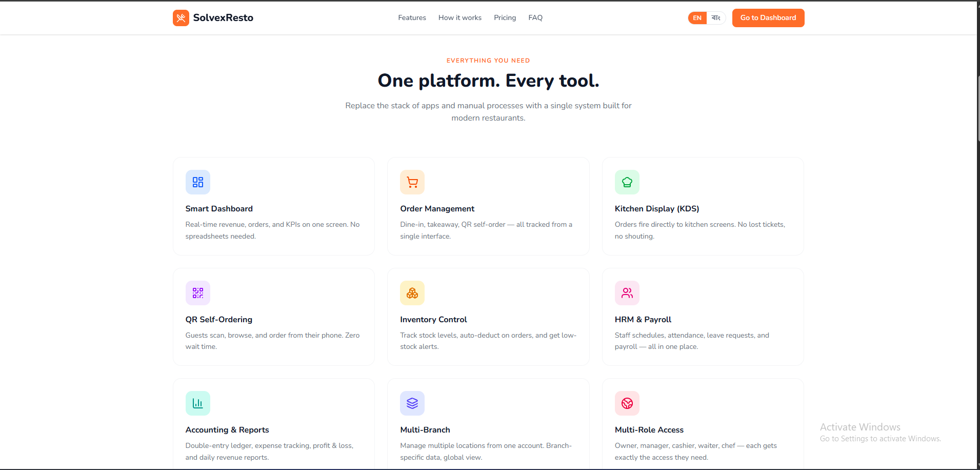Click the SolvexResto brand name
The width and height of the screenshot is (980, 470).
pyautogui.click(x=223, y=18)
